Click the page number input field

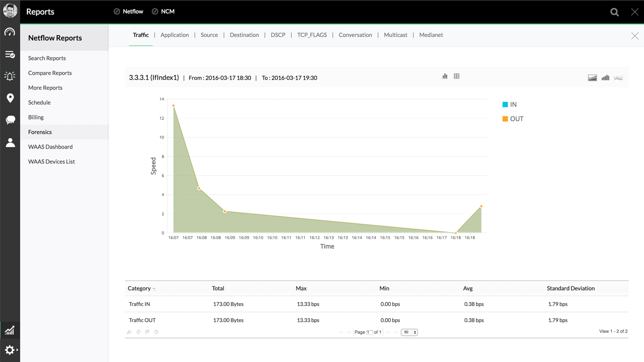point(370,332)
